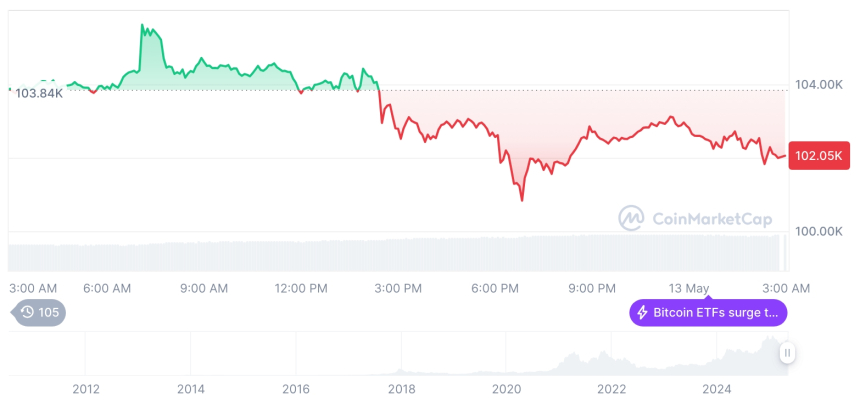This screenshot has height=401, width=860.
Task: Click the red 102.05K current price label
Action: click(819, 156)
